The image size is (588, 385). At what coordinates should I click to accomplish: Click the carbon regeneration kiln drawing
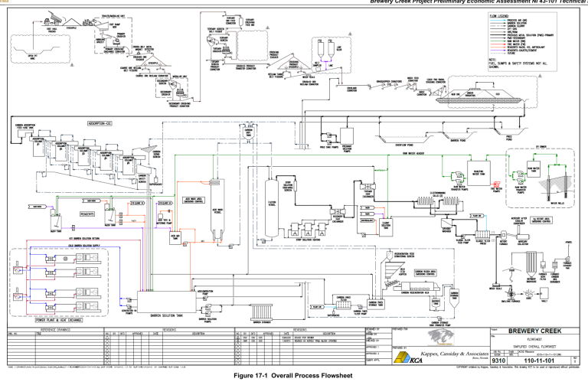pos(416,287)
